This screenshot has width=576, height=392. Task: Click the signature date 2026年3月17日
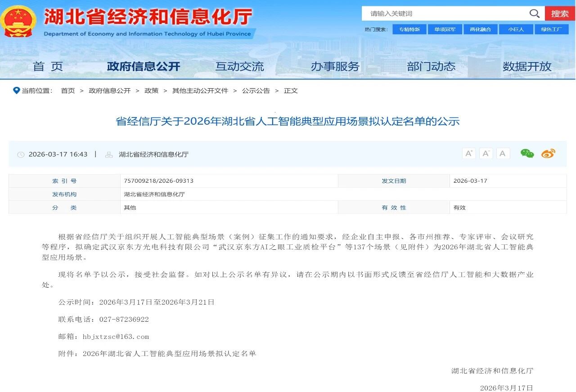(507, 388)
